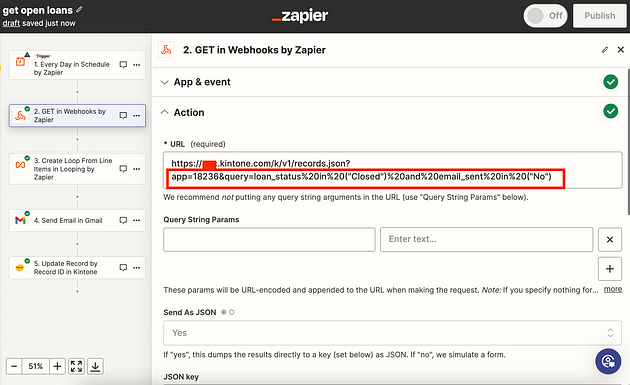Open comment icon on Gmail step
This screenshot has height=385, width=630.
click(x=123, y=220)
